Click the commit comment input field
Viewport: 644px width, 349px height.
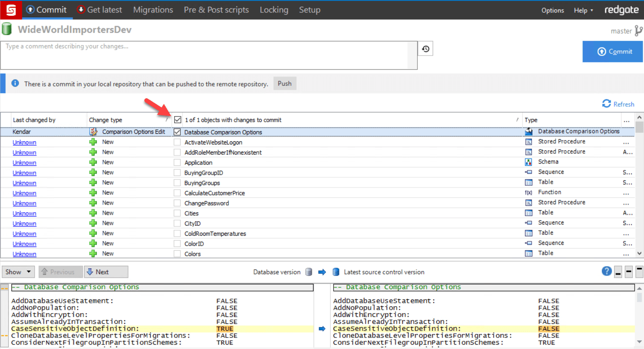coord(209,55)
